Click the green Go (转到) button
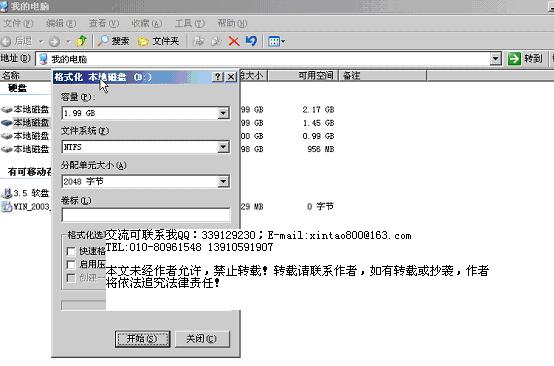 [525, 58]
